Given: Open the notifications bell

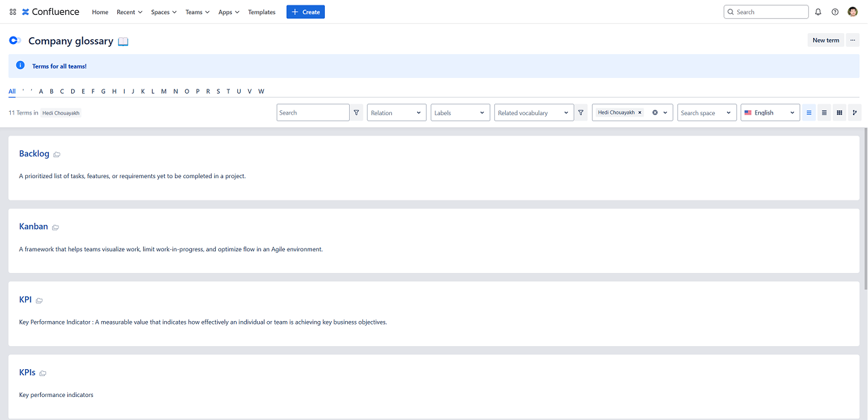Looking at the screenshot, I should coord(818,12).
